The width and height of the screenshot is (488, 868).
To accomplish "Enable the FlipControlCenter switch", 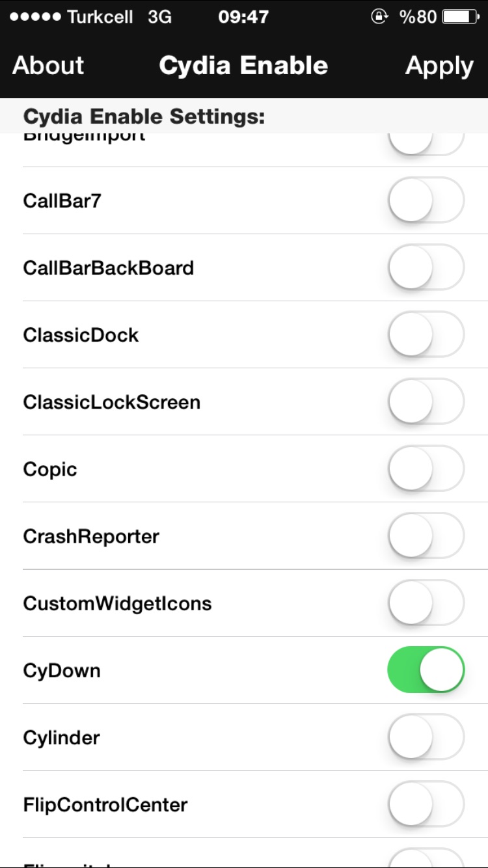I will tap(426, 804).
